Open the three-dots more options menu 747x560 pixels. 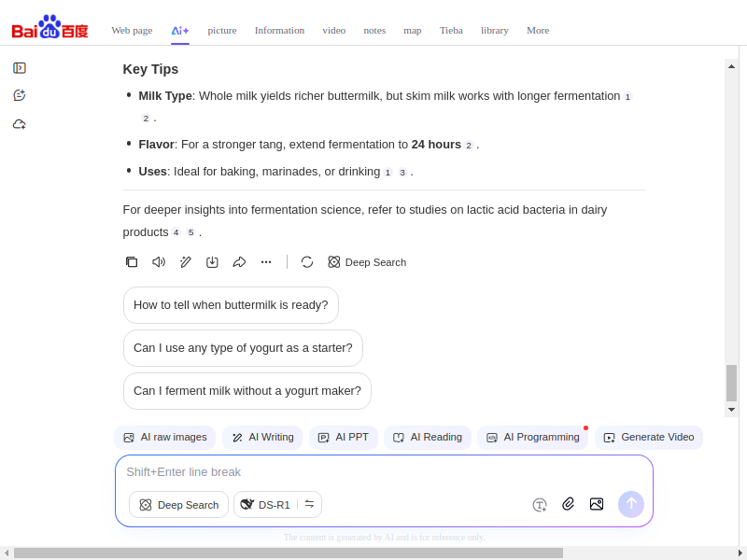pos(266,262)
